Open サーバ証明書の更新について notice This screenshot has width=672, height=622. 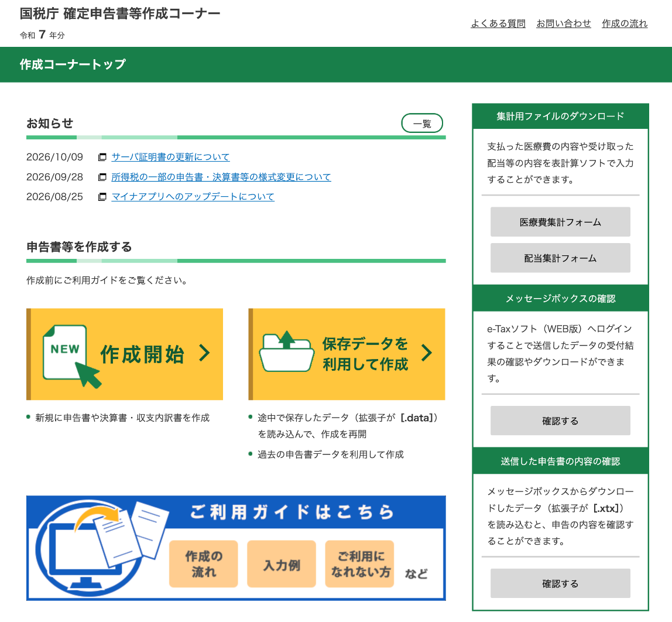170,157
